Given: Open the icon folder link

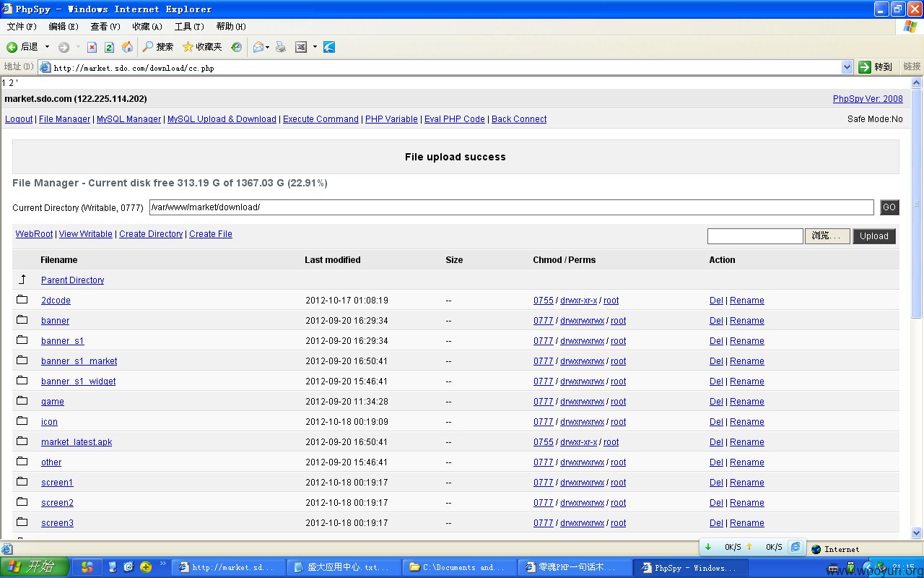Looking at the screenshot, I should pos(49,422).
